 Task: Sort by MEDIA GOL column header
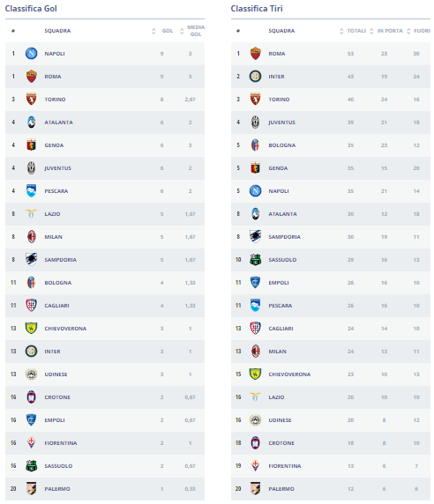[196, 31]
